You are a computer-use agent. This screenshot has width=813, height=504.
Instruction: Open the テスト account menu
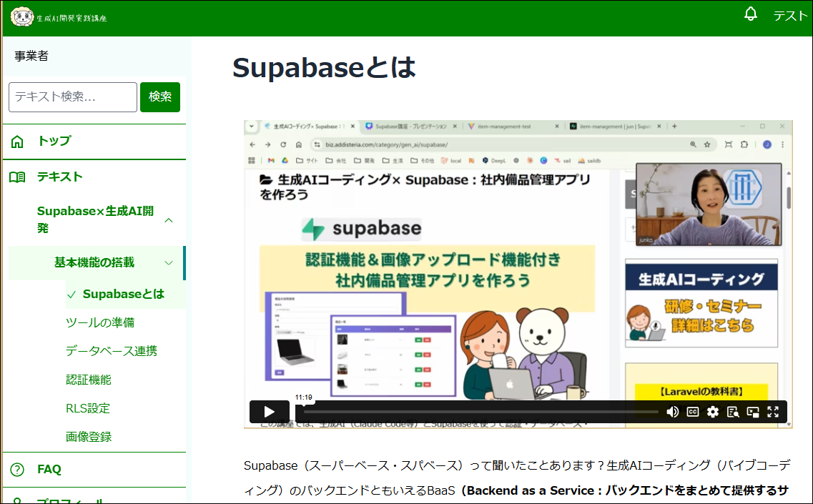(789, 14)
